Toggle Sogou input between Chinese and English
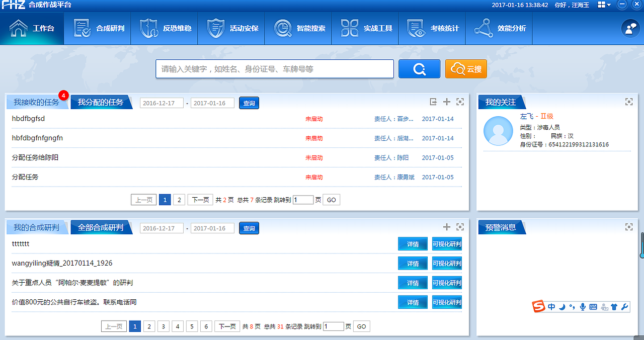The height and width of the screenshot is (340, 644). coord(551,306)
